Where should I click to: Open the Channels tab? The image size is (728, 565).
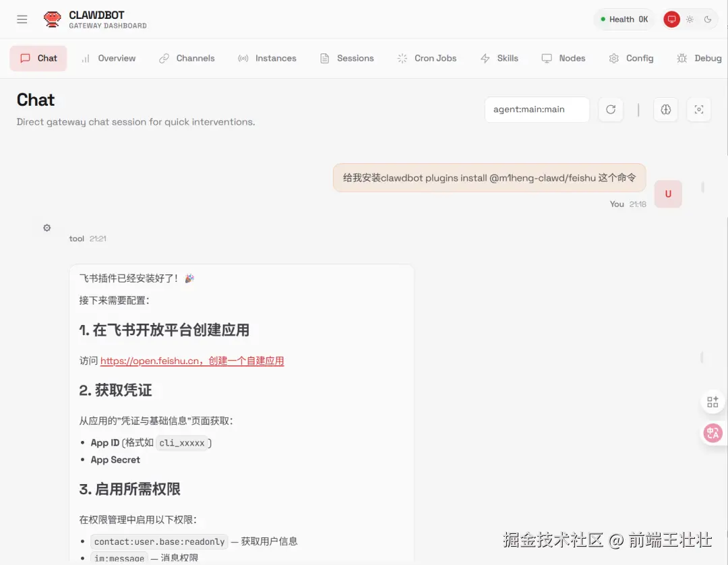[187, 58]
